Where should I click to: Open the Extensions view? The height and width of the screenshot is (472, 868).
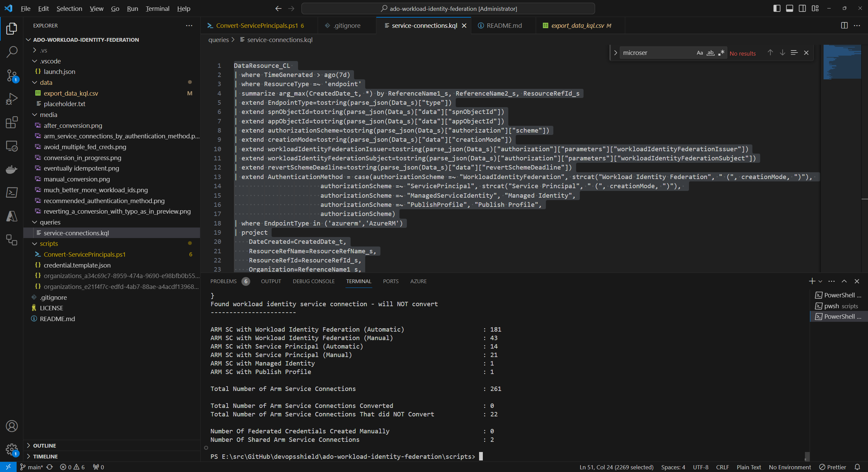tap(12, 122)
